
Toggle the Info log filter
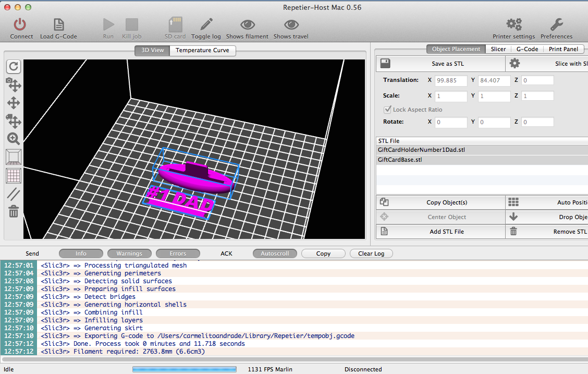click(81, 254)
